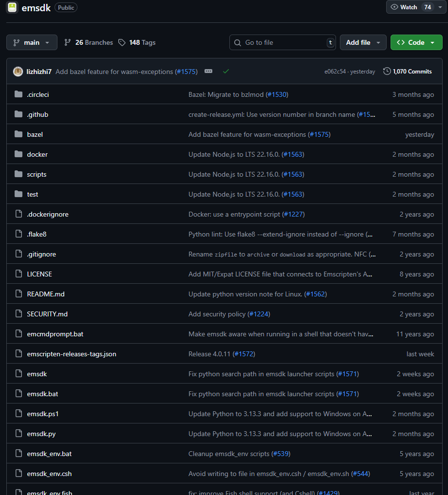The image size is (448, 495).
Task: Open the emcmdprompt.bat file name
Action: point(56,334)
